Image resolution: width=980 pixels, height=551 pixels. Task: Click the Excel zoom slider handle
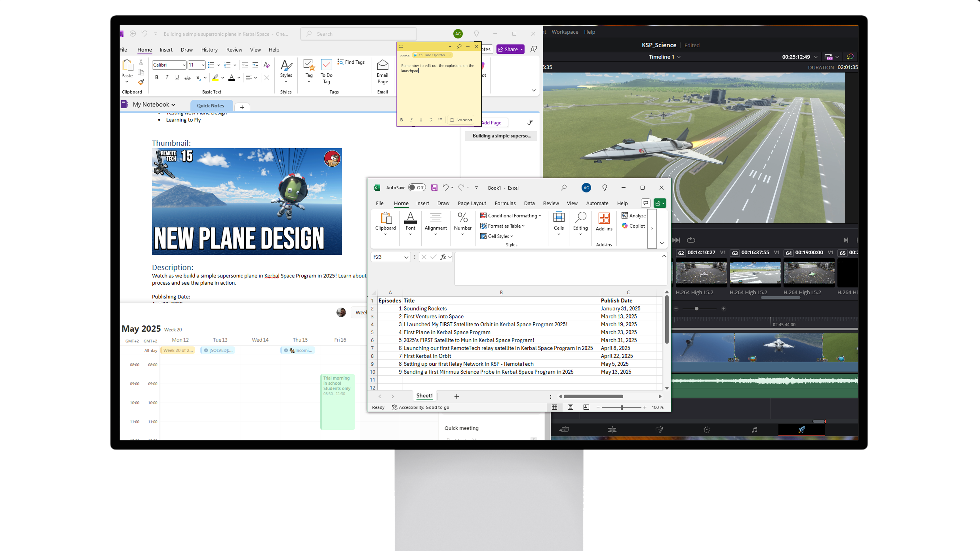pos(621,407)
